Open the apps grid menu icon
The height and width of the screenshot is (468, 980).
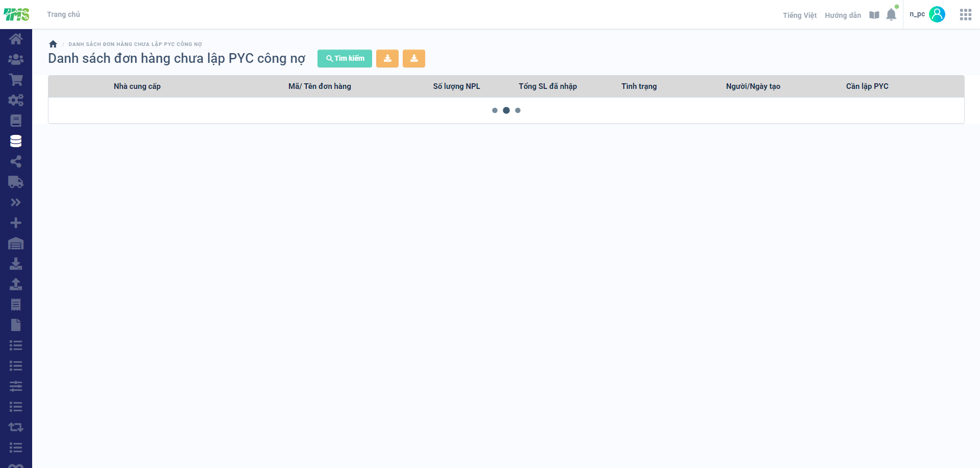(x=965, y=15)
